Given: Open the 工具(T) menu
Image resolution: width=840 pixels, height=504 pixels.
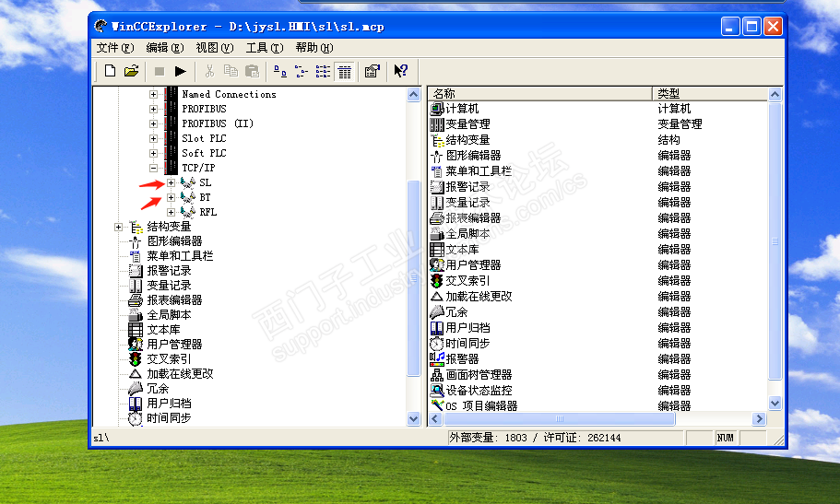Looking at the screenshot, I should tap(264, 48).
